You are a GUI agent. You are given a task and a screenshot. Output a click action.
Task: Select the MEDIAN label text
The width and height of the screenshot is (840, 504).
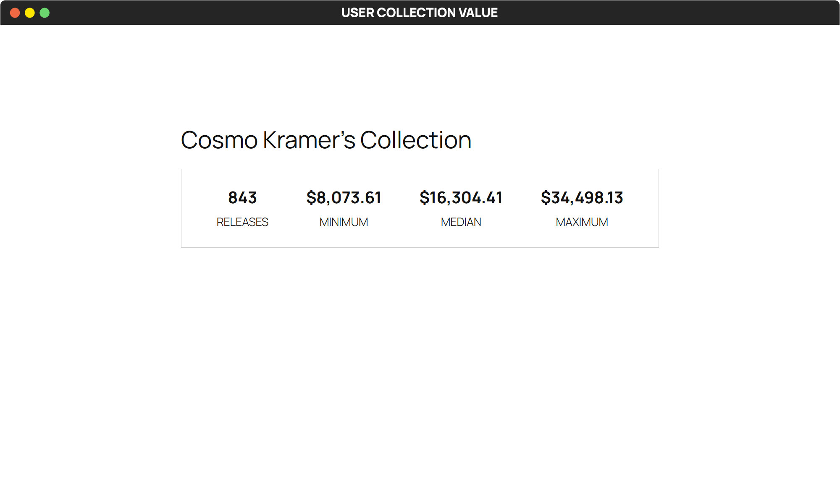(461, 222)
